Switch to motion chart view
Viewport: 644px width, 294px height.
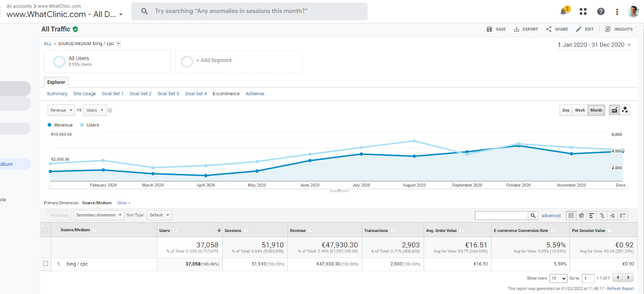(x=625, y=110)
